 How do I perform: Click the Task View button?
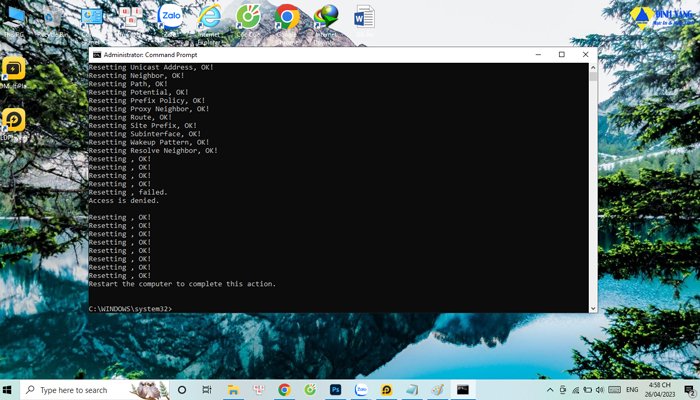click(206, 389)
